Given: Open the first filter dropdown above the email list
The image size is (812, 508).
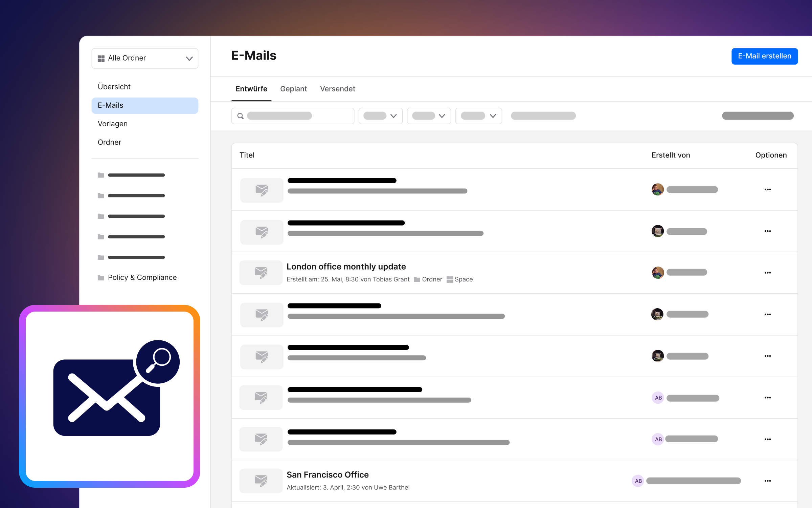Looking at the screenshot, I should (380, 116).
